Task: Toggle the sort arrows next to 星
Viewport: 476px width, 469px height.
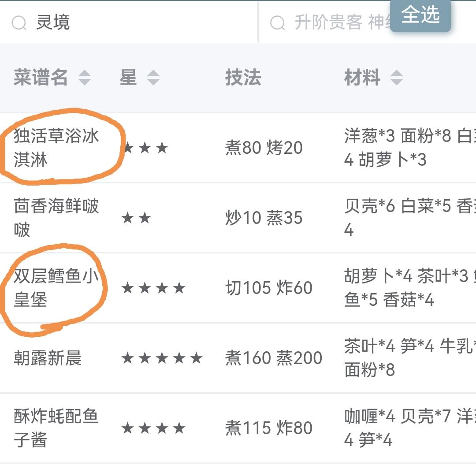Action: 153,78
